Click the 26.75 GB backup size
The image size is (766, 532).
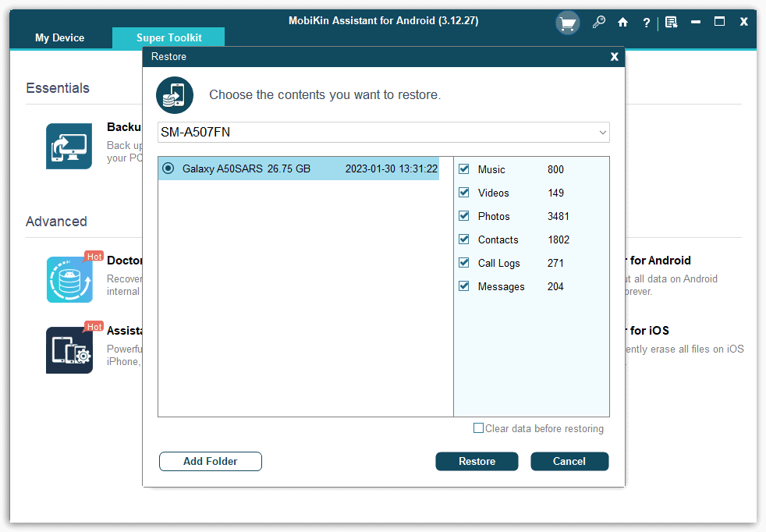pos(289,169)
